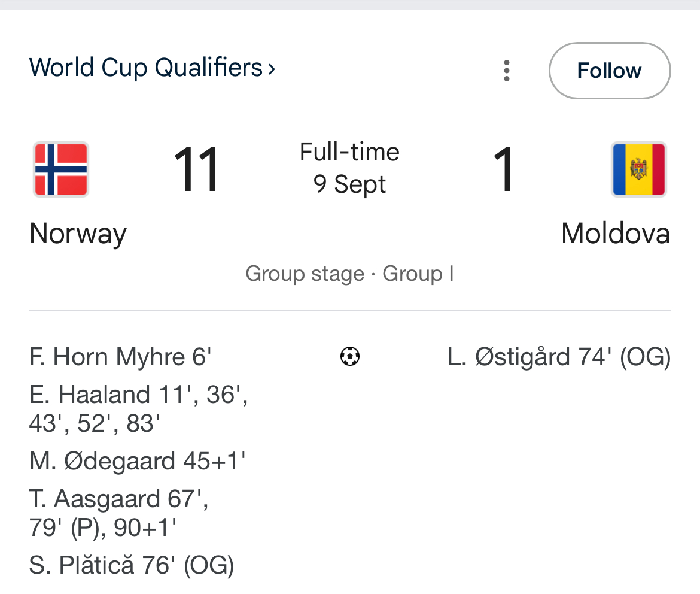Select the T. Aasgaard goals entry
The height and width of the screenshot is (594, 700).
pos(118,513)
